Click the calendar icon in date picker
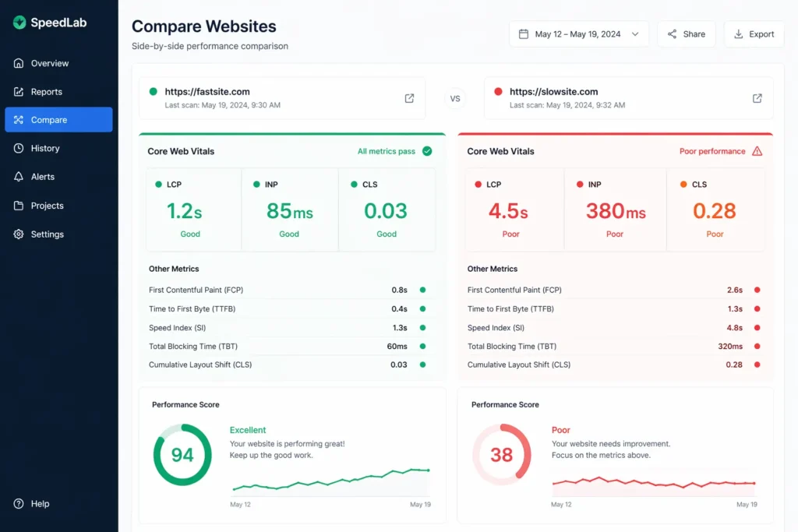 523,34
